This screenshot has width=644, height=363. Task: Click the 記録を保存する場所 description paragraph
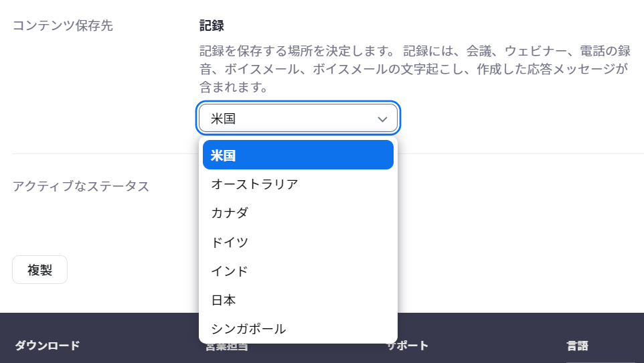click(415, 69)
